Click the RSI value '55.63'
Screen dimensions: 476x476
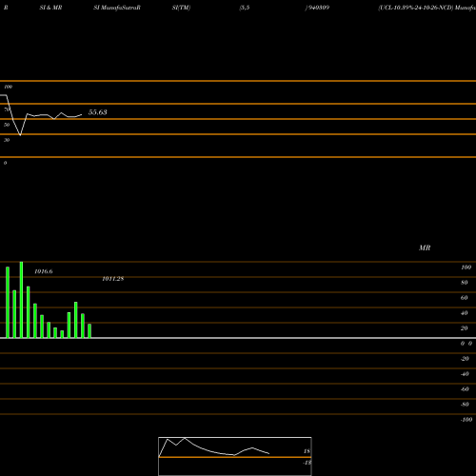(x=98, y=112)
